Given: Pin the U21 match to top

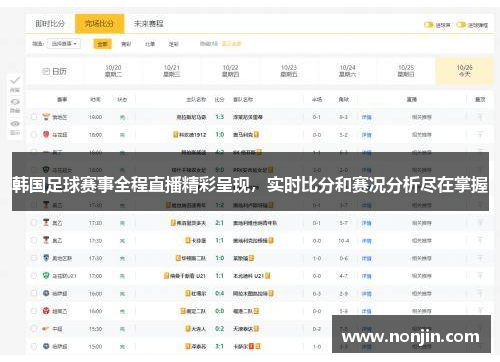Looking at the screenshot, I should click(x=480, y=276).
